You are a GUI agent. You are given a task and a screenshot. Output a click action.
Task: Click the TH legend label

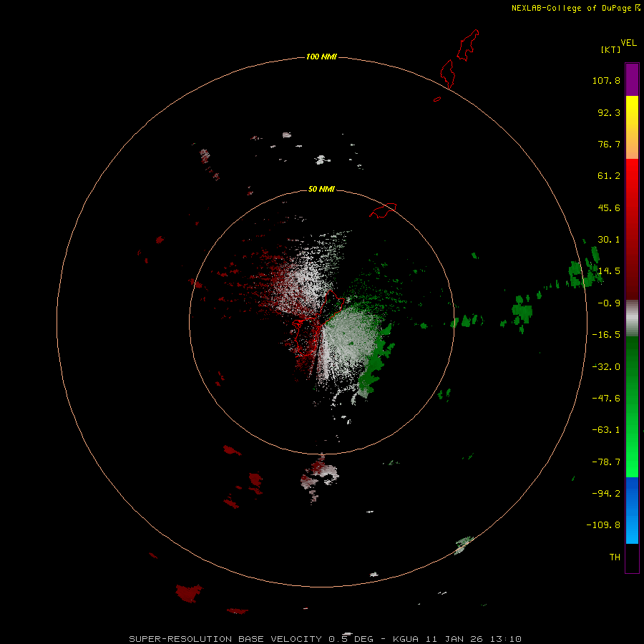(x=615, y=557)
